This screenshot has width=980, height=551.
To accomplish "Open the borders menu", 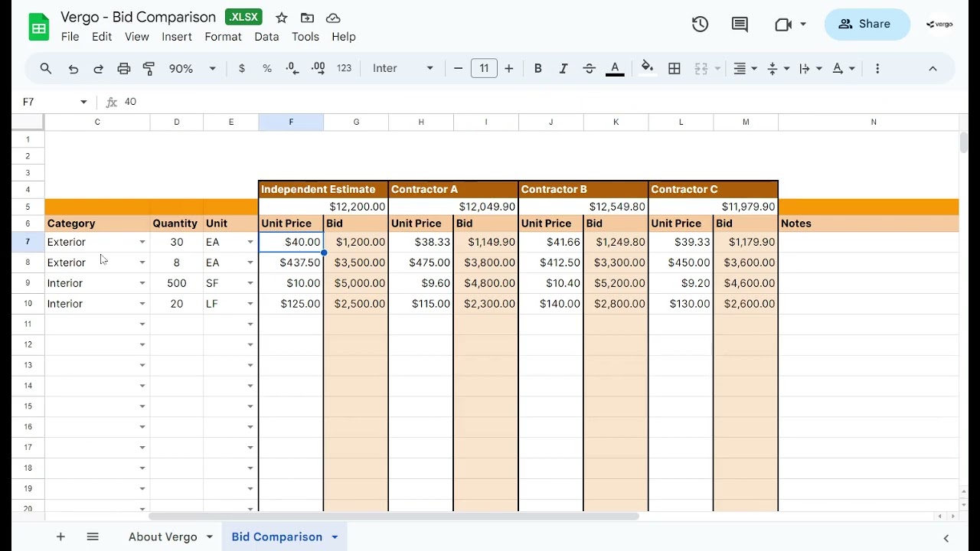I will (x=675, y=69).
